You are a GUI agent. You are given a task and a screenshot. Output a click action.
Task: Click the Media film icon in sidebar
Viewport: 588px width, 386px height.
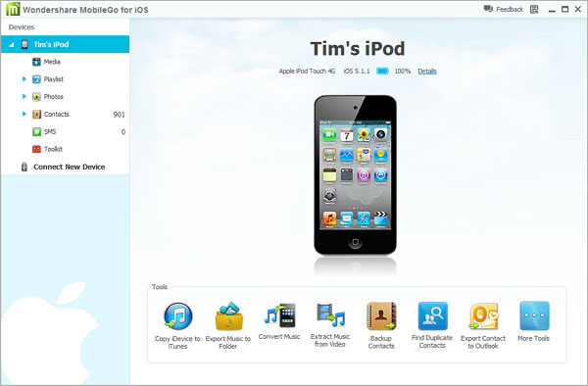(36, 62)
